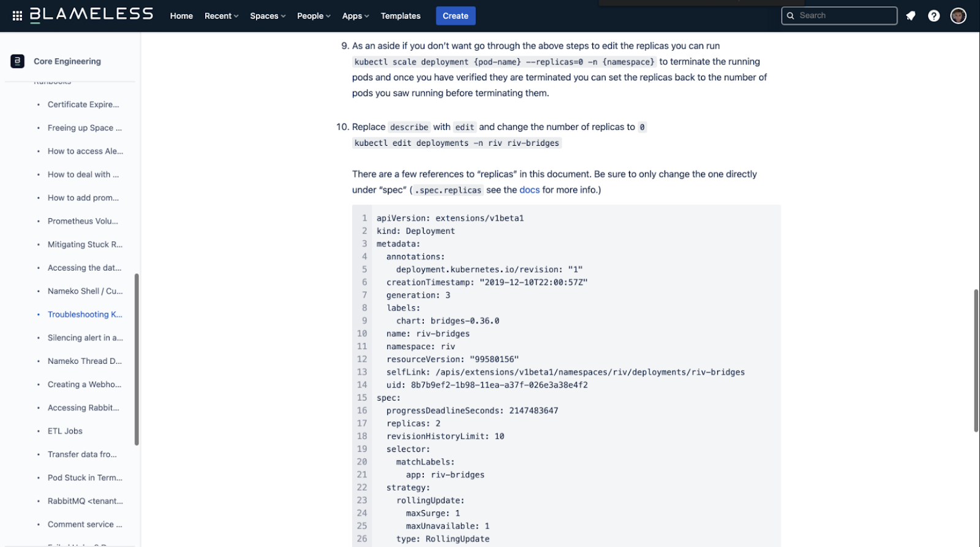The width and height of the screenshot is (980, 547).
Task: Open the Certificate Expire... page
Action: pos(83,105)
